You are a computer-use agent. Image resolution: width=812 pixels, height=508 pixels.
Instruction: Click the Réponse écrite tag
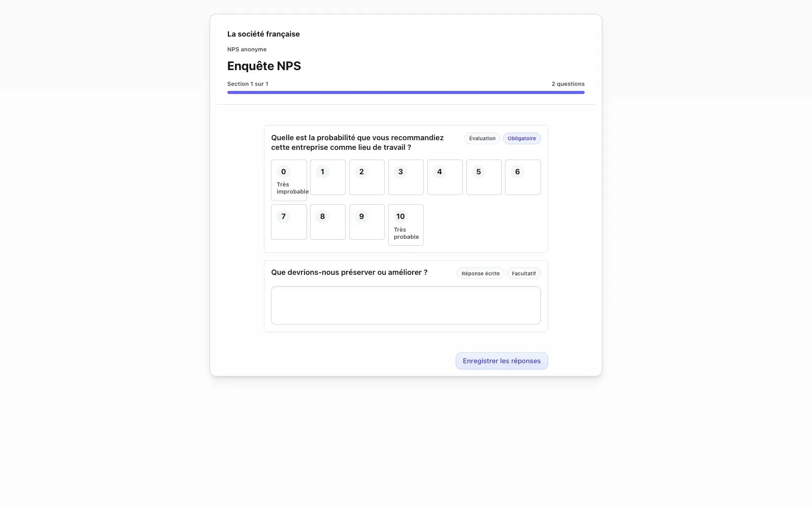(x=481, y=273)
